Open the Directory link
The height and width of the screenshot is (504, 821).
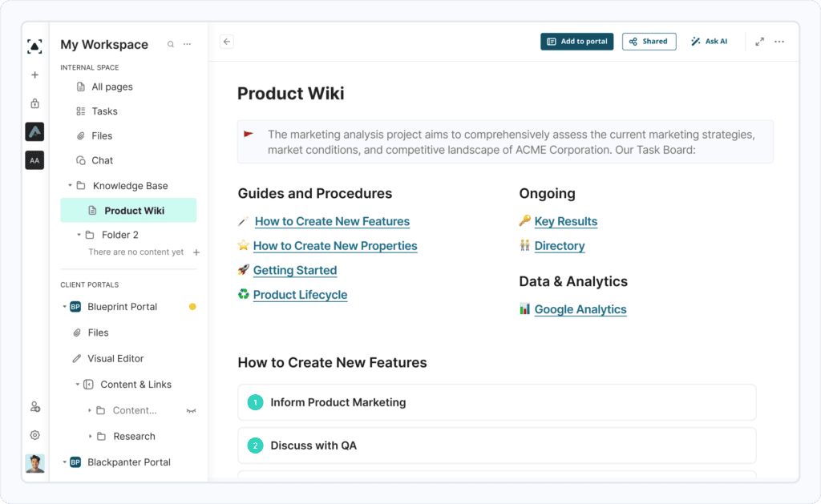click(559, 246)
